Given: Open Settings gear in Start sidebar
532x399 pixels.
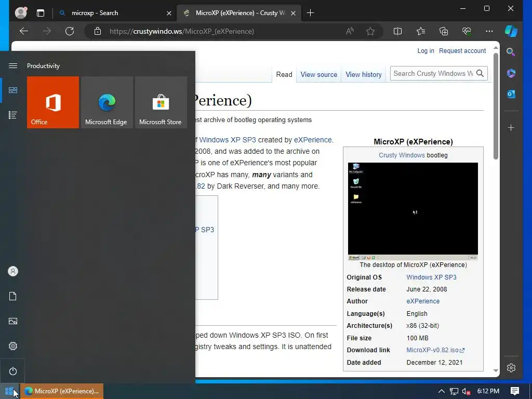Looking at the screenshot, I should tap(13, 346).
